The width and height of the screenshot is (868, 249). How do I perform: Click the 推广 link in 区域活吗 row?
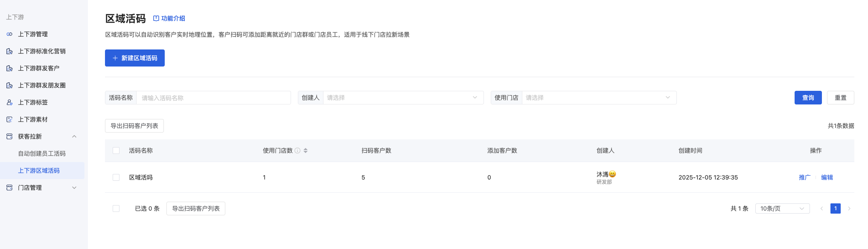(804, 177)
